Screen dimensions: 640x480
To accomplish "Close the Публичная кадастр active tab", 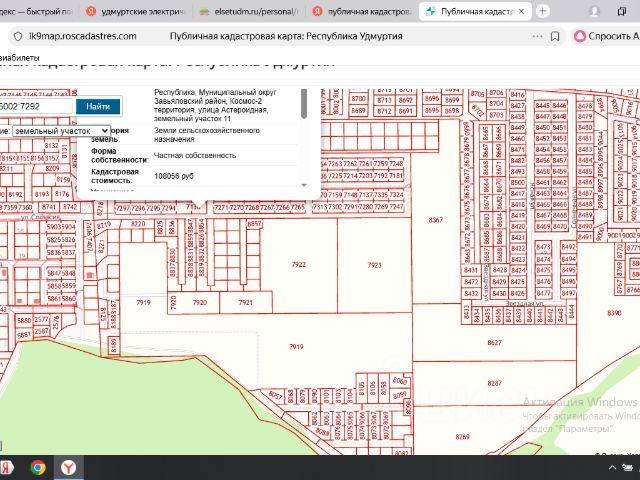I will pyautogui.click(x=521, y=11).
